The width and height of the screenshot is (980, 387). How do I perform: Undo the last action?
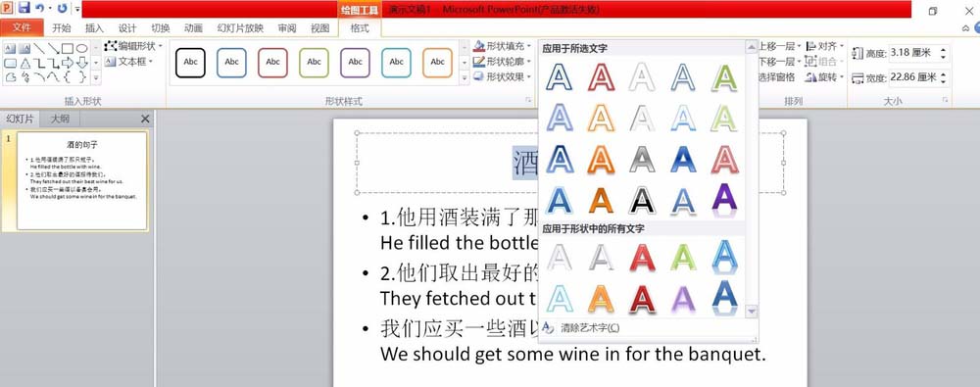click(x=40, y=8)
